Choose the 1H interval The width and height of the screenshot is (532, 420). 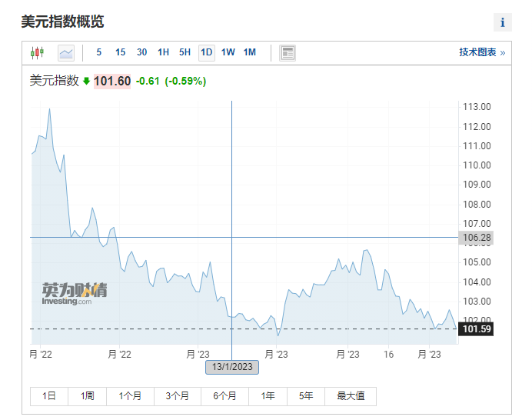[163, 52]
